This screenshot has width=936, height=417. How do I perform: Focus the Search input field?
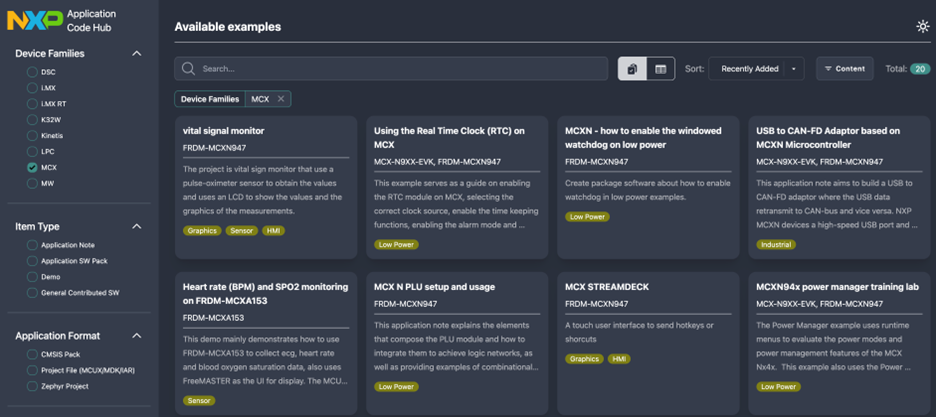point(400,69)
